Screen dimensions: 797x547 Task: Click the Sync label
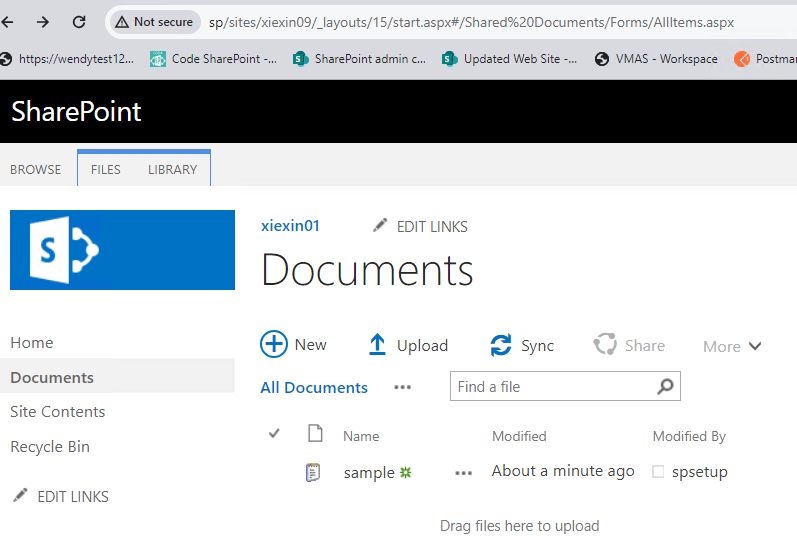tap(537, 346)
